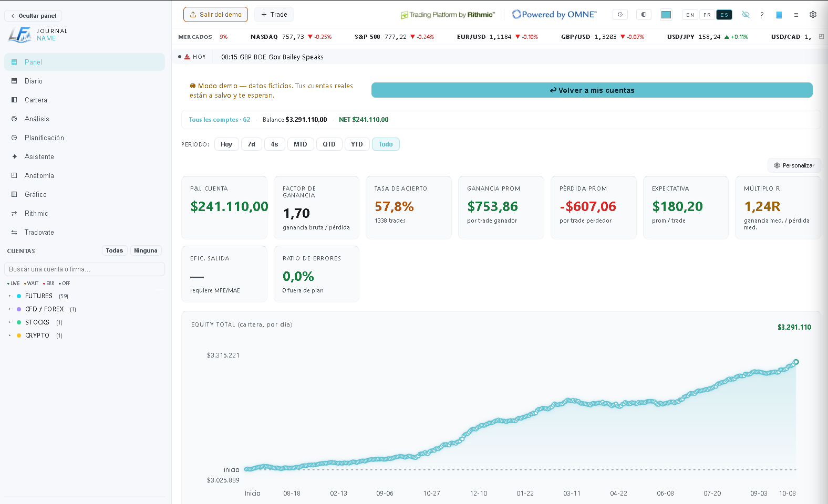Open the settings gear icon
This screenshot has width=828, height=504.
[813, 15]
